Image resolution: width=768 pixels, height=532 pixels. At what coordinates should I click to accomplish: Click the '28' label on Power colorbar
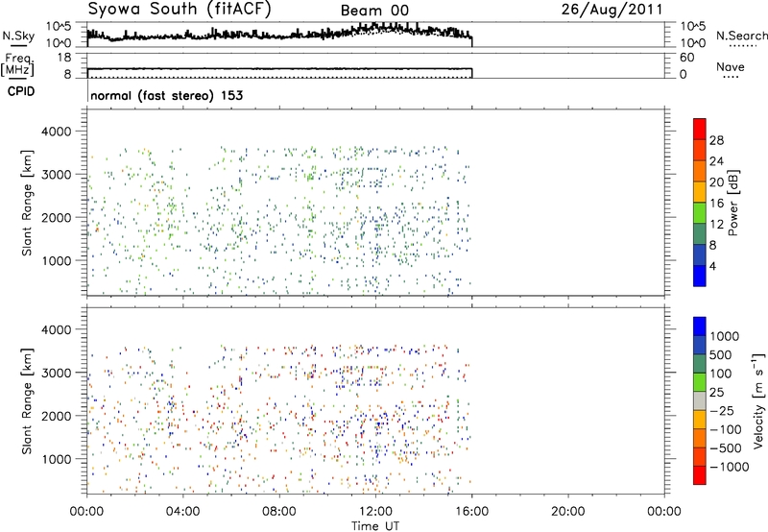click(x=716, y=140)
